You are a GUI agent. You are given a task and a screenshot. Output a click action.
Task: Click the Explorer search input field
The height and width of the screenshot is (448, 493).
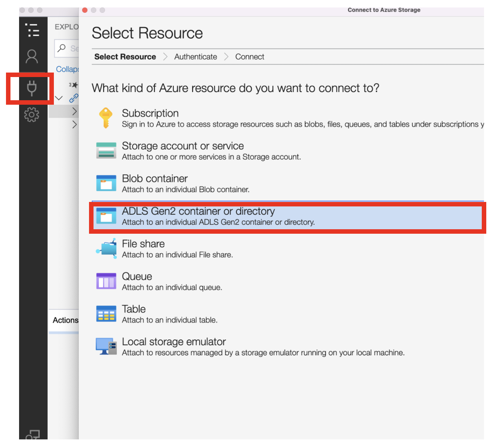click(x=67, y=49)
